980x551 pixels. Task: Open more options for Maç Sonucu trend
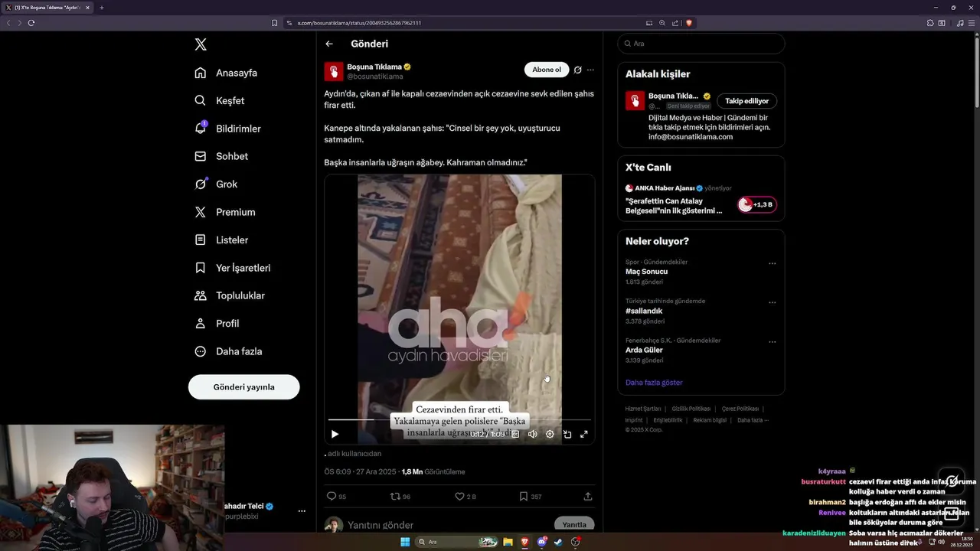pyautogui.click(x=772, y=263)
